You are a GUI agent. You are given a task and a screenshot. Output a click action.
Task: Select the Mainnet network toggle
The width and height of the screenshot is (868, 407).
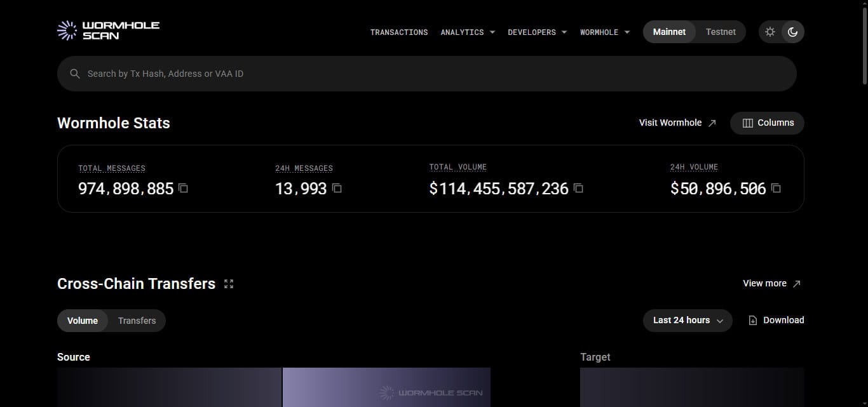669,32
